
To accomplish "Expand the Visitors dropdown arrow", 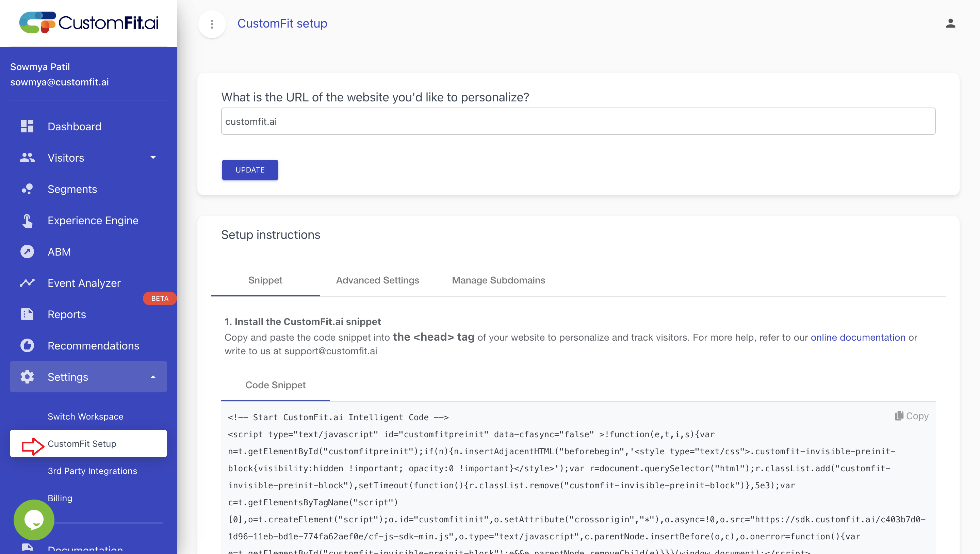I will (x=153, y=158).
